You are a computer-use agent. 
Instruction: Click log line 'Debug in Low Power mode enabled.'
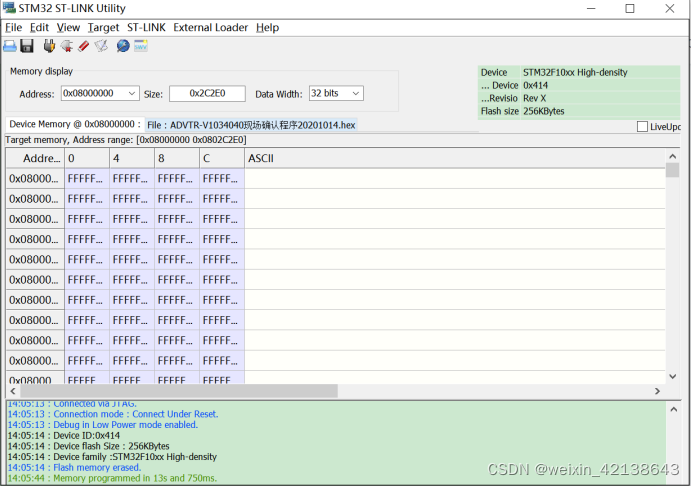(x=103, y=425)
